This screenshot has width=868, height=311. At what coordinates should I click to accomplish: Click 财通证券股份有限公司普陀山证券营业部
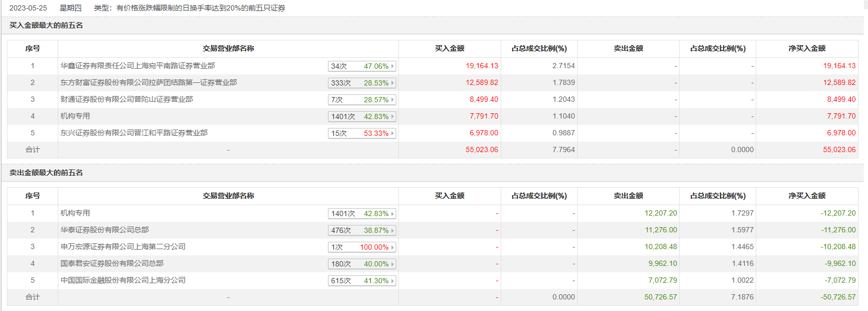click(x=126, y=99)
